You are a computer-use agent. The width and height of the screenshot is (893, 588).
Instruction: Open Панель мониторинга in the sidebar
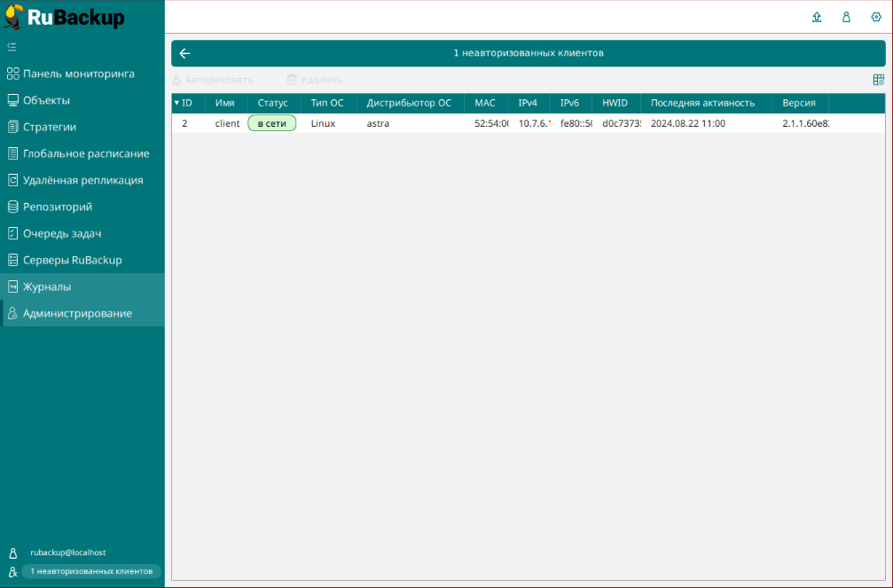click(x=79, y=74)
